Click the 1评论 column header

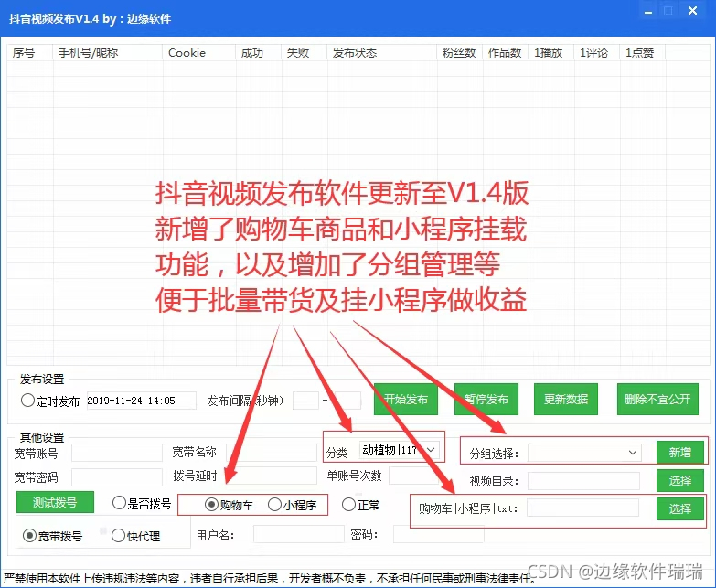tap(596, 52)
